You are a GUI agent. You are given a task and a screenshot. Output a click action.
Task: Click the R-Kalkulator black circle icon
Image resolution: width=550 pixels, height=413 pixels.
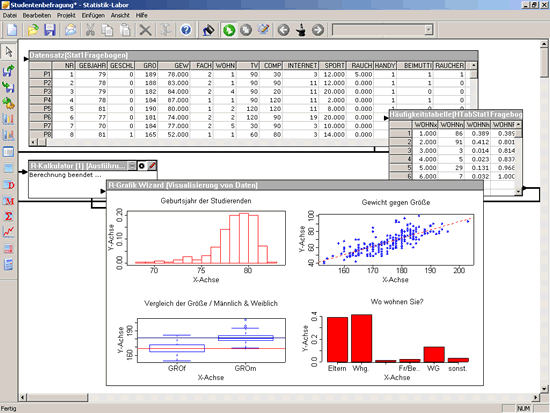(x=142, y=166)
